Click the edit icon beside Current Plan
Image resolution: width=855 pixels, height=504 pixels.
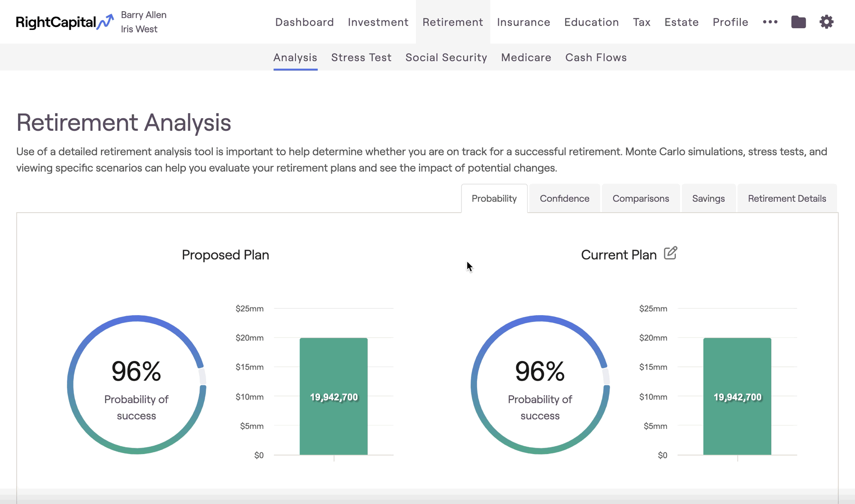coord(670,253)
